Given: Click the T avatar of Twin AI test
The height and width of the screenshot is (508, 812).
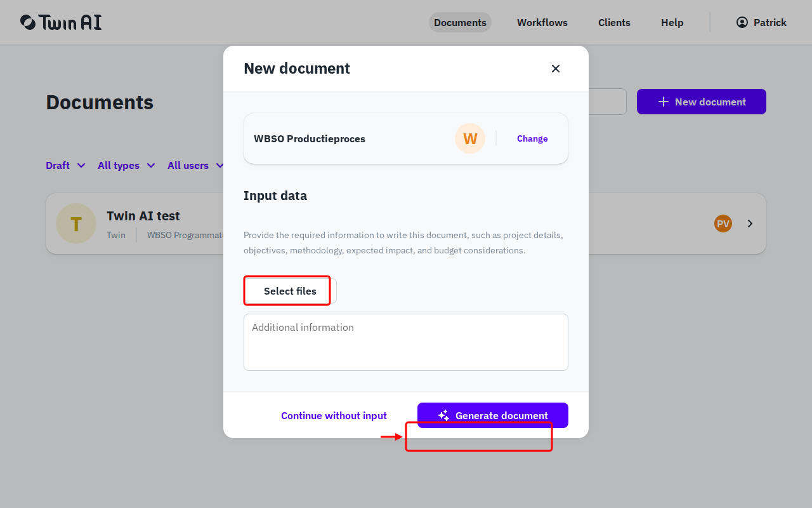Looking at the screenshot, I should 76,224.
